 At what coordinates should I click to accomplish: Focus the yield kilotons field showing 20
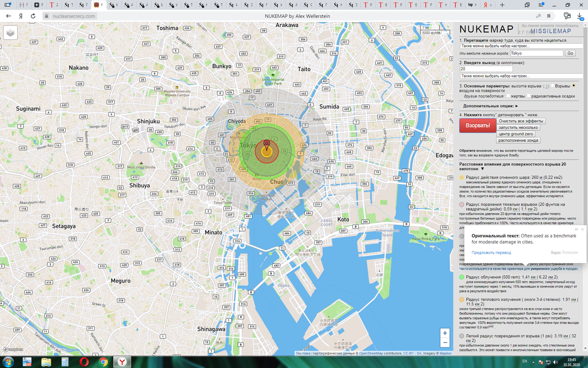click(486, 69)
